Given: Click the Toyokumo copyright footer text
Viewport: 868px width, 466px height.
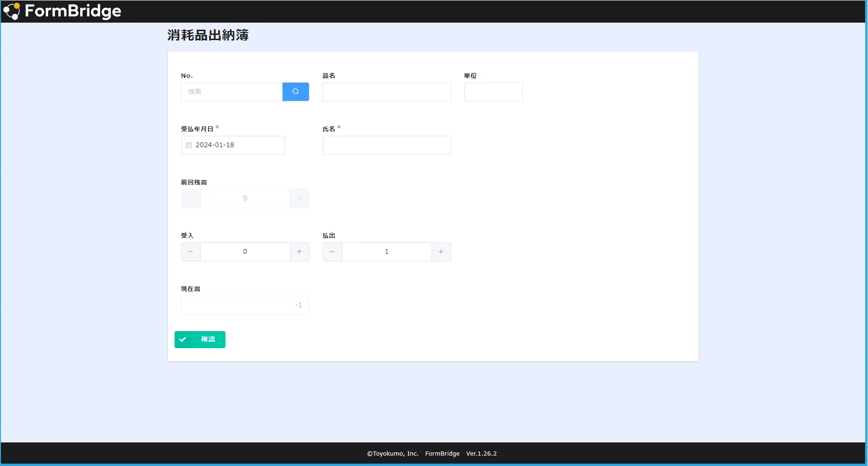Looking at the screenshot, I should tap(392, 454).
